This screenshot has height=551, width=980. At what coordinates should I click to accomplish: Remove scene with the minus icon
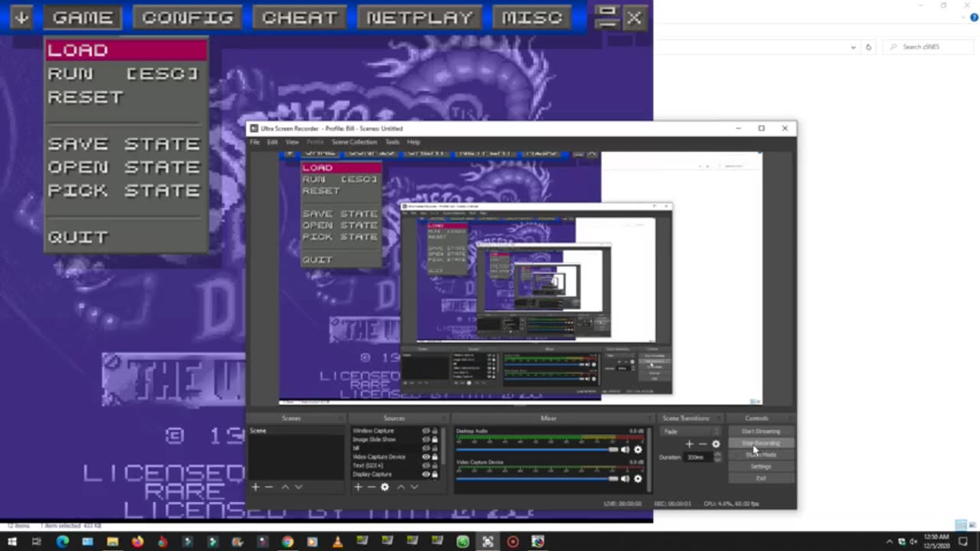[x=269, y=487]
